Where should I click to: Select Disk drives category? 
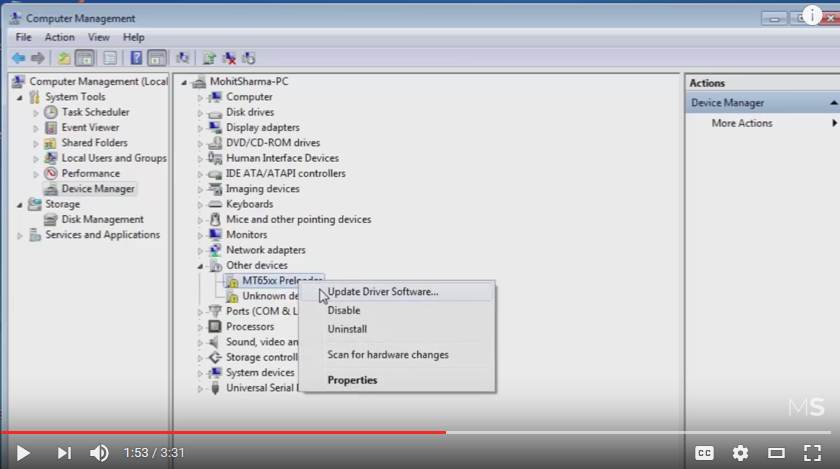tap(250, 112)
